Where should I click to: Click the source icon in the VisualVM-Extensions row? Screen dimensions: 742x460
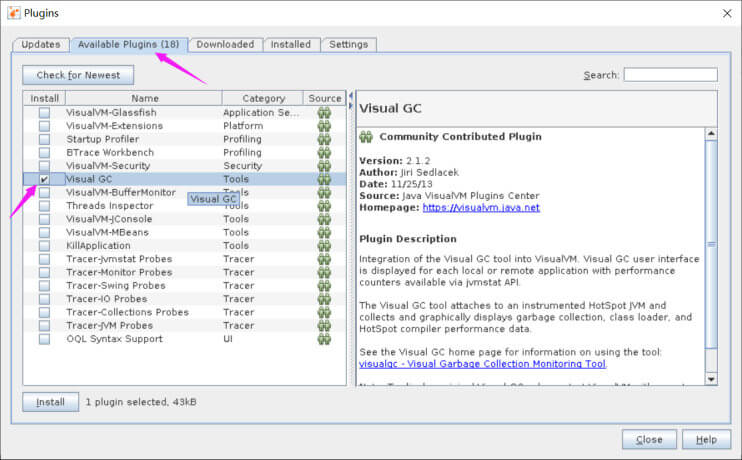[324, 126]
